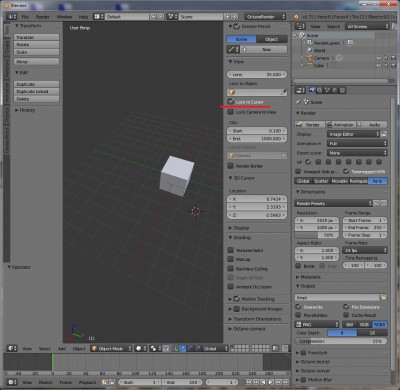This screenshot has height=390, width=400.
Task: Adjust the Compression slider
Action: (x=341, y=341)
